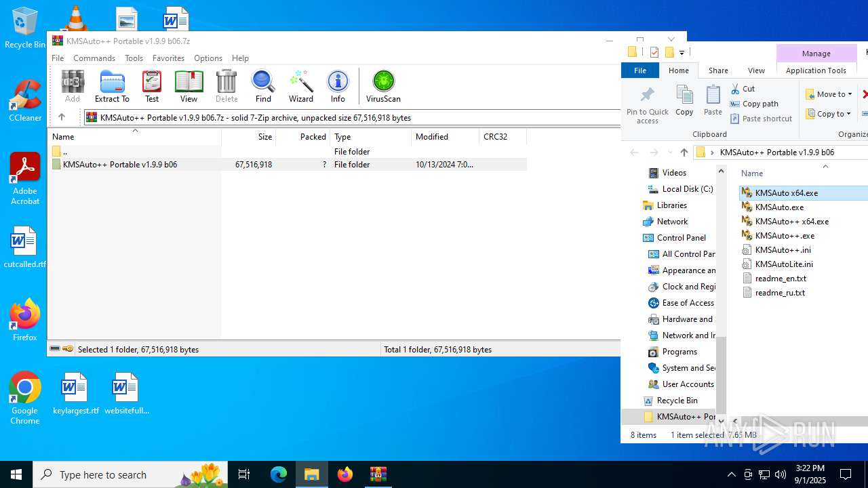Sort WinRAR list by Modified column
The width and height of the screenshot is (868, 488).
pos(445,137)
